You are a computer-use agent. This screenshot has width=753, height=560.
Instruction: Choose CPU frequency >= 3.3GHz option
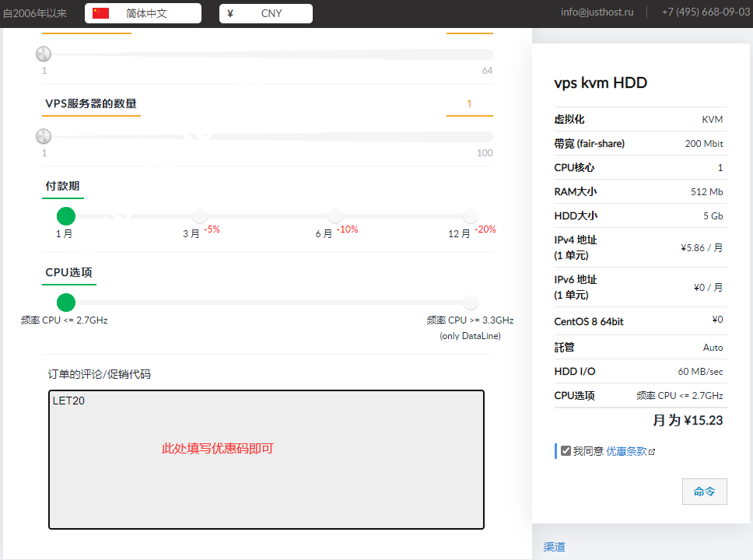coord(470,303)
